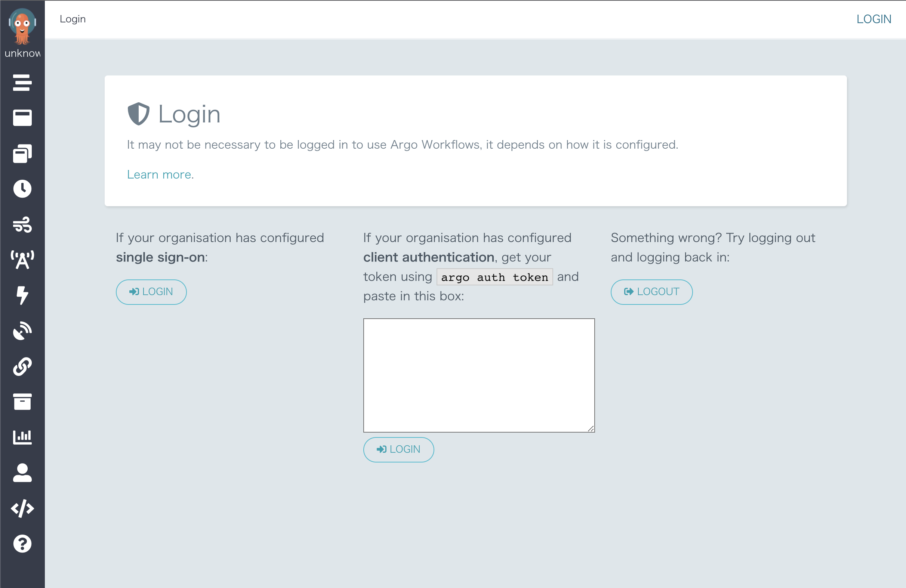Open Reports bar chart icon
The width and height of the screenshot is (906, 588).
pos(22,437)
